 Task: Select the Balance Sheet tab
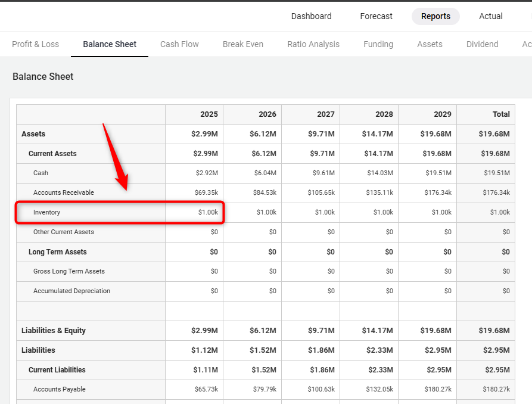110,44
